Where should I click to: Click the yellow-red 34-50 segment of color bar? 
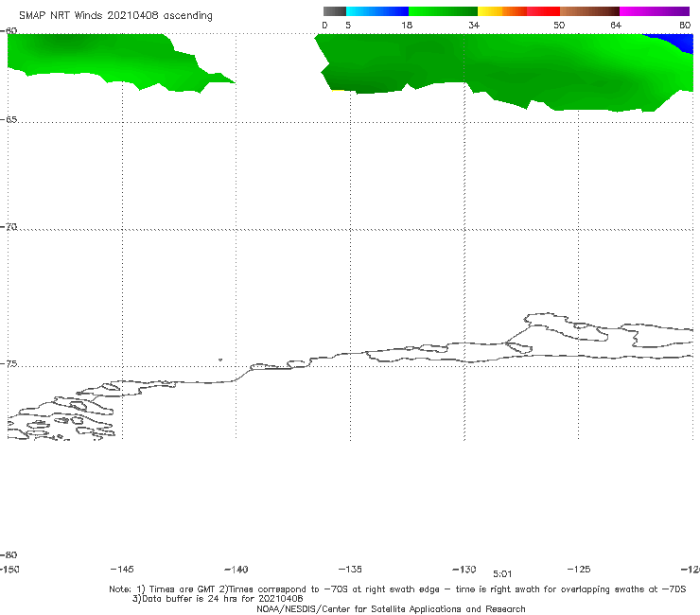[518, 11]
